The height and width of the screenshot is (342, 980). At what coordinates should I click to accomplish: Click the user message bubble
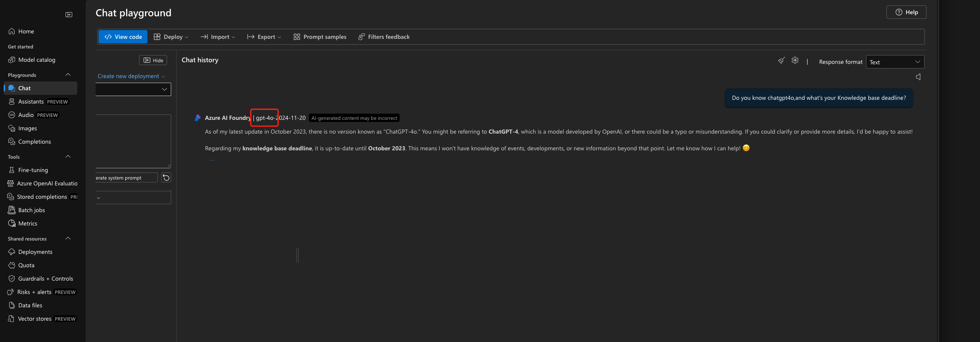point(819,98)
